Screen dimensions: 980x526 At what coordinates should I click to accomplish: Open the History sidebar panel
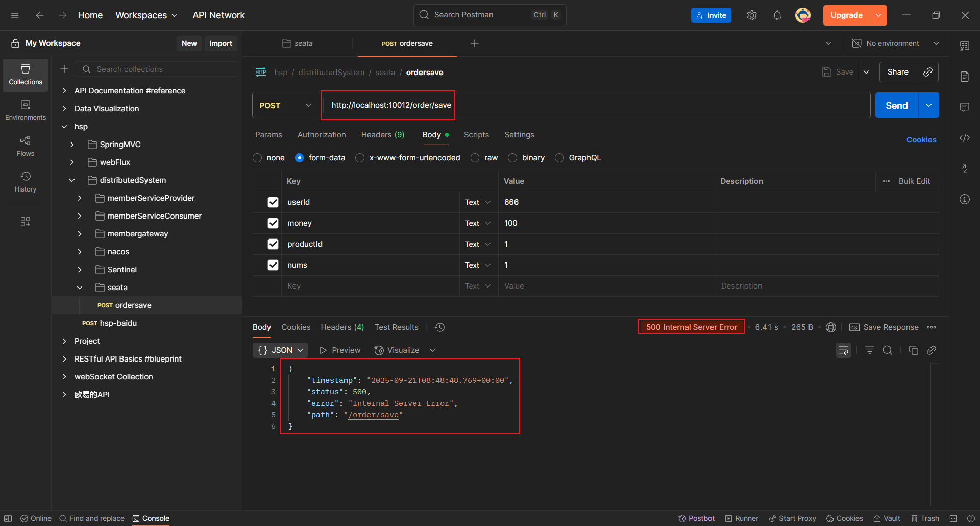tap(26, 182)
